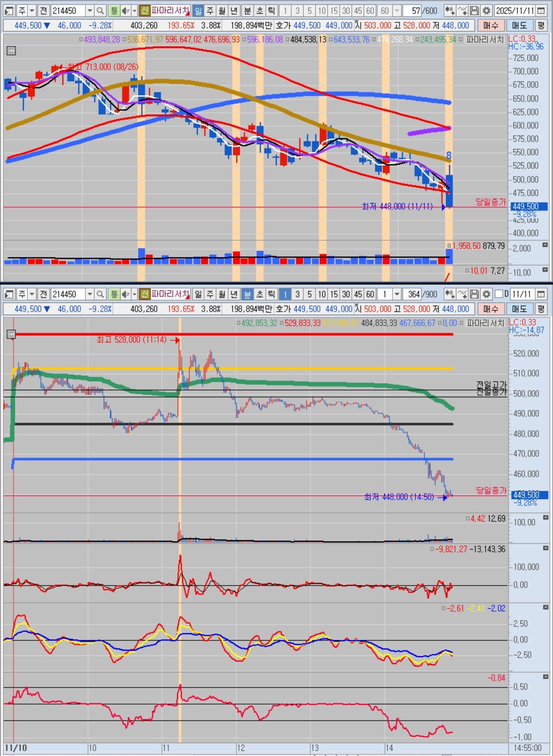Image resolution: width=553 pixels, height=756 pixels.
Task: Click the grid table icon at the minute chart corner
Action: click(x=11, y=335)
